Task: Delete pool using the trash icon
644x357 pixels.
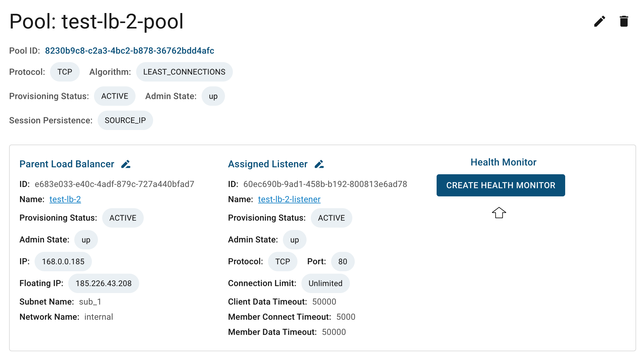Action: (624, 21)
